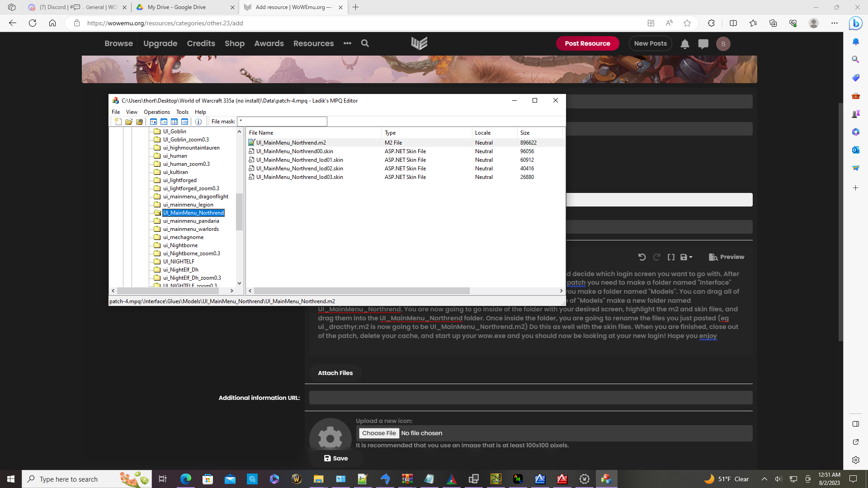The height and width of the screenshot is (488, 868).
Task: Click Open MPQ archive toolbar icon
Action: [129, 122]
